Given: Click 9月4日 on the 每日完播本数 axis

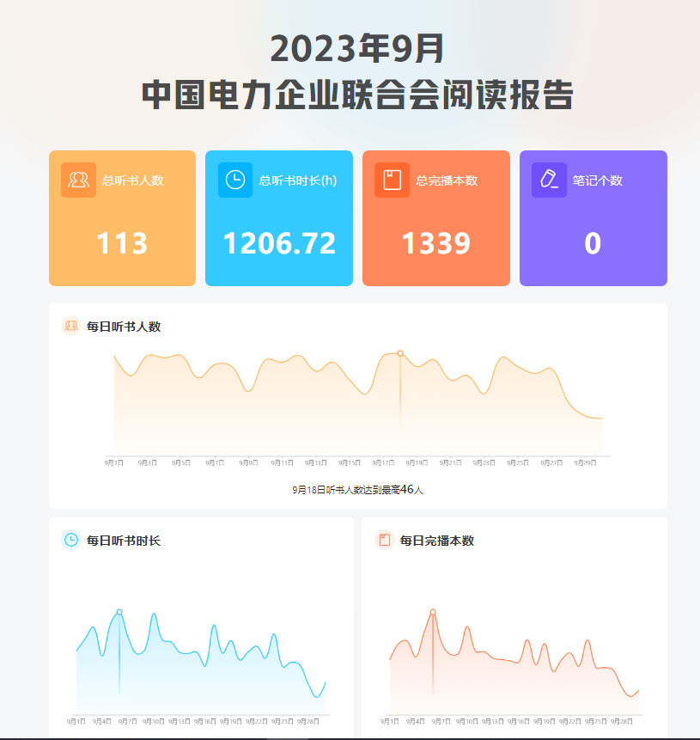Looking at the screenshot, I should (415, 722).
